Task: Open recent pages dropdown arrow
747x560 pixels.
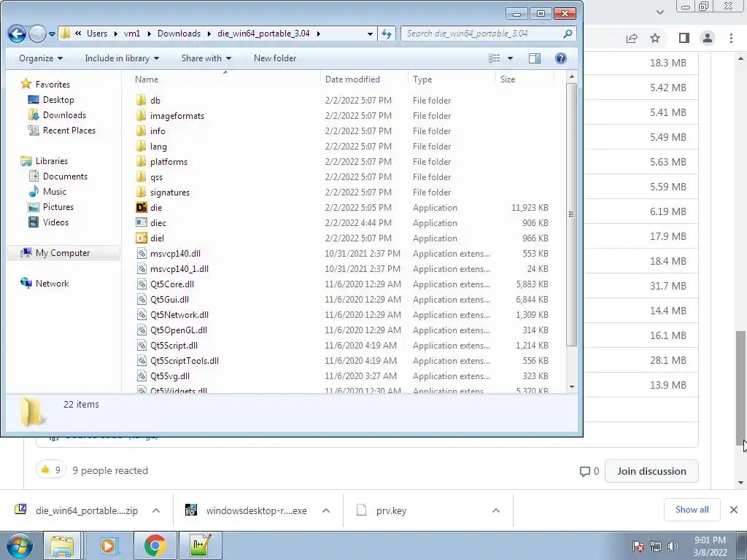Action: 52,34
